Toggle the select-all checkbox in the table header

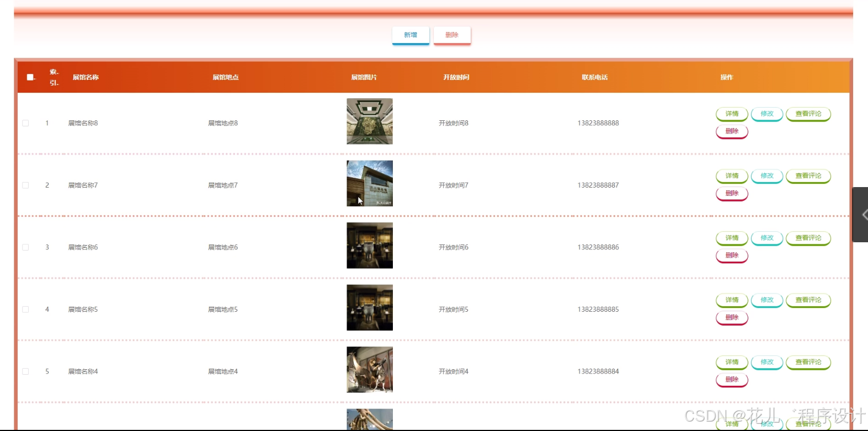coord(30,77)
